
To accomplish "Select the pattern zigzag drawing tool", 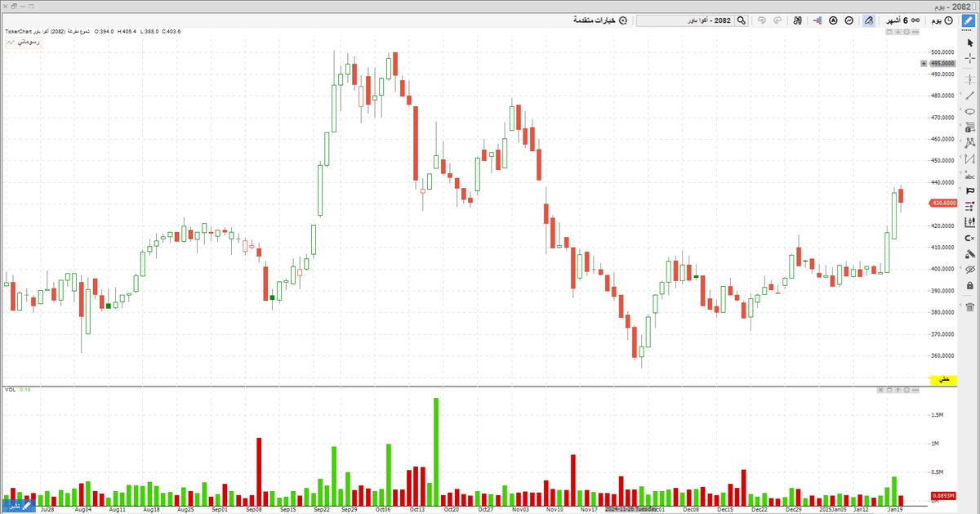I will [969, 142].
